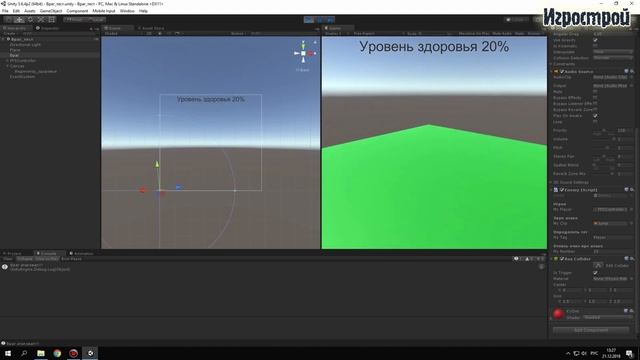The image size is (640, 360).
Task: Collapse the scene root in Hierarchy
Action: [x=3, y=39]
